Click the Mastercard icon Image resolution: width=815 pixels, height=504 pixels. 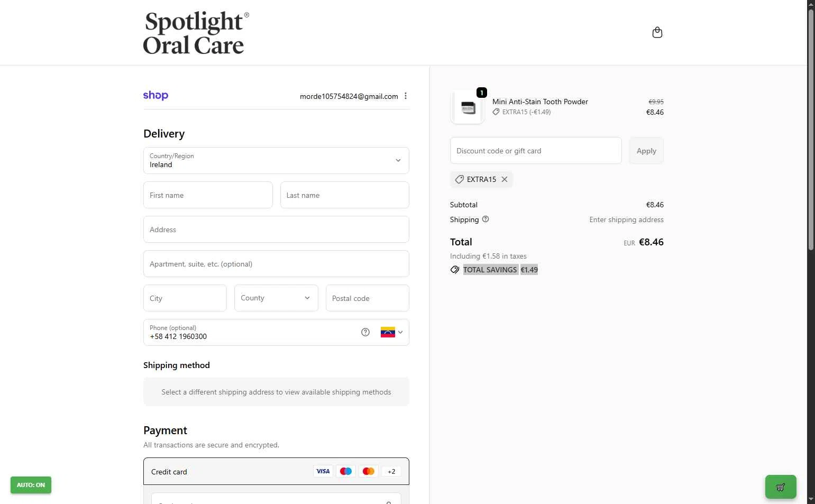tap(369, 471)
